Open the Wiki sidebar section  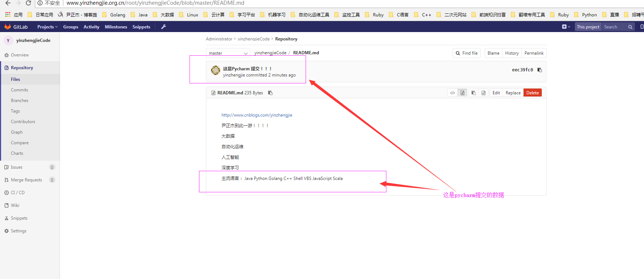pyautogui.click(x=30, y=205)
